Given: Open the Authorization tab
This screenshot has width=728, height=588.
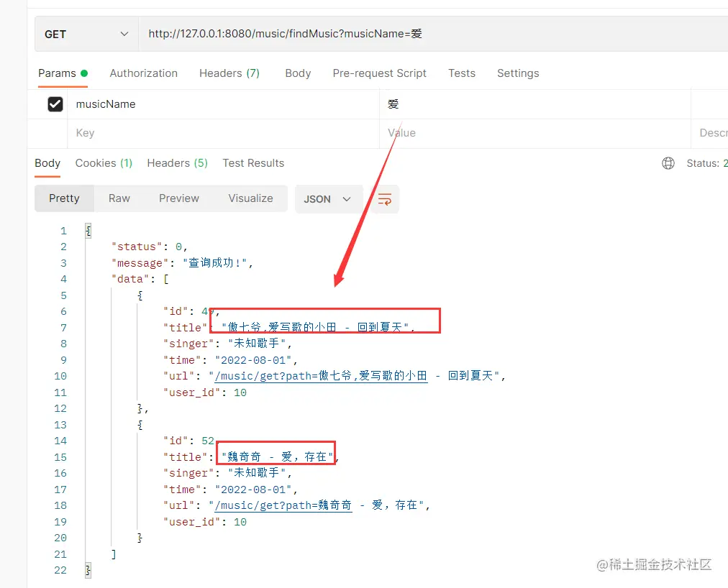Looking at the screenshot, I should pos(143,73).
